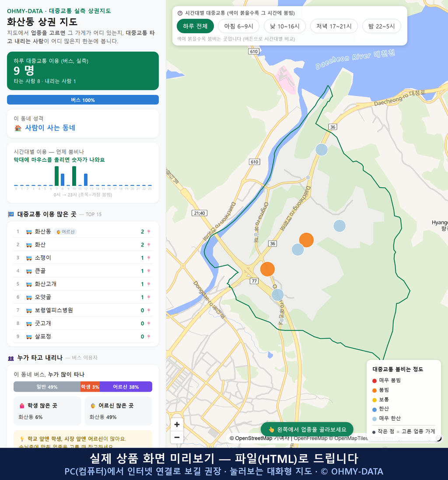
Task: Switch to 저녁 17~21시 time filter
Action: [x=334, y=26]
